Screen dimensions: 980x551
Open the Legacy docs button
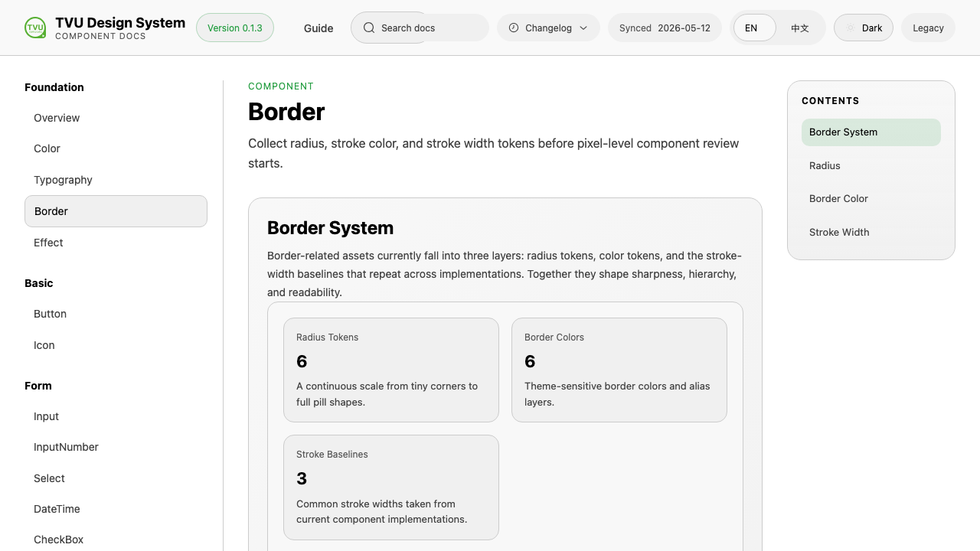pyautogui.click(x=928, y=28)
